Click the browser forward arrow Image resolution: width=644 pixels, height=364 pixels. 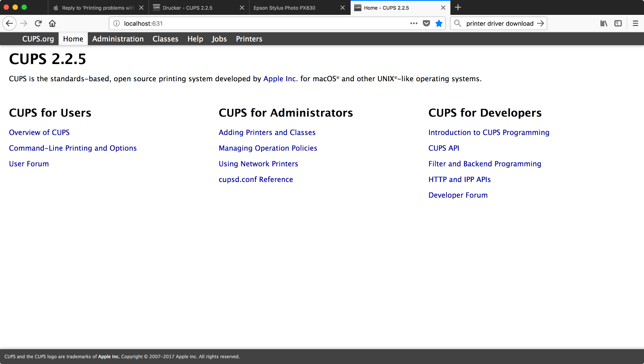coord(24,23)
